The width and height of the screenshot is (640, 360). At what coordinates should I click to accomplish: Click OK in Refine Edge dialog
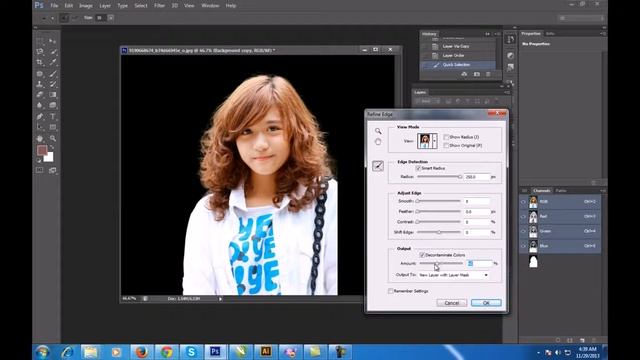[486, 303]
